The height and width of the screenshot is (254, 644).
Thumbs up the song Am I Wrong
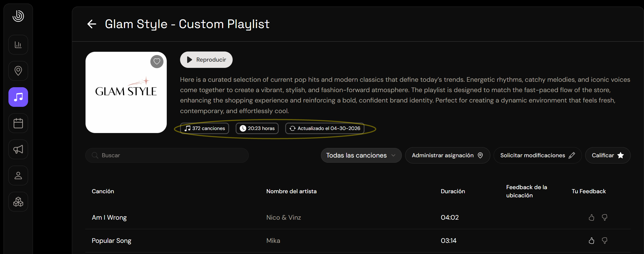[x=591, y=217]
